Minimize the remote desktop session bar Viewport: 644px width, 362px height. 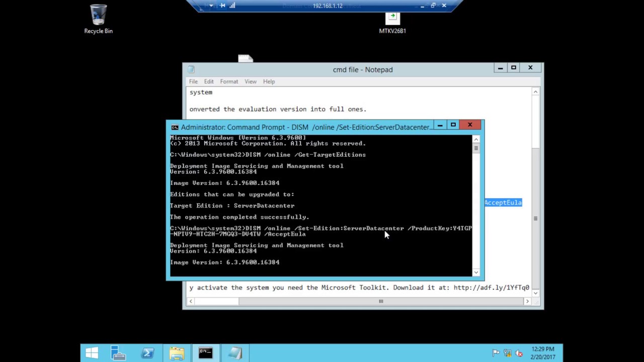click(422, 6)
